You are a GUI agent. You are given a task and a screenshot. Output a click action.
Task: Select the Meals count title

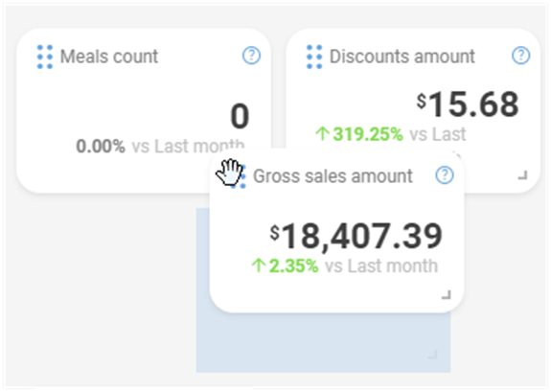tap(109, 57)
